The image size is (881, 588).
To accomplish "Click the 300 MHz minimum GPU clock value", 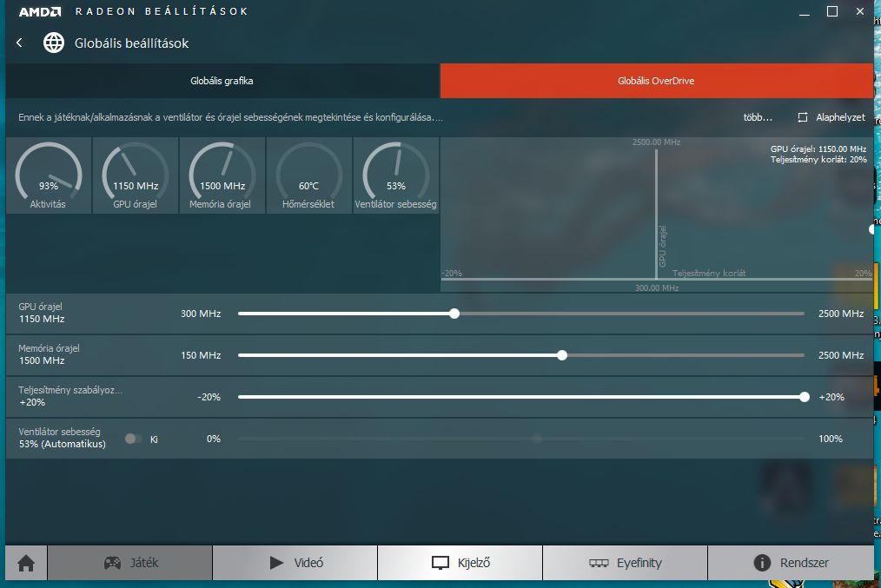I will point(201,314).
